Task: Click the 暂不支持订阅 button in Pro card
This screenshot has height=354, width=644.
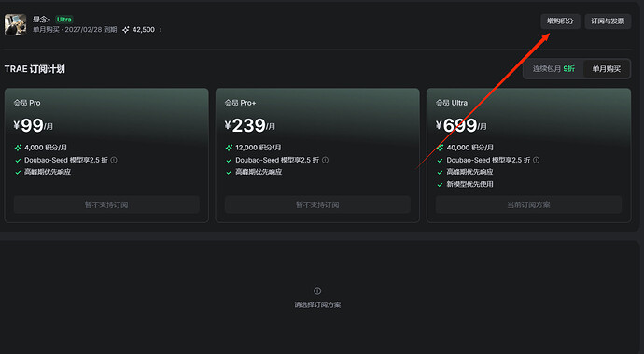Action: [x=106, y=205]
